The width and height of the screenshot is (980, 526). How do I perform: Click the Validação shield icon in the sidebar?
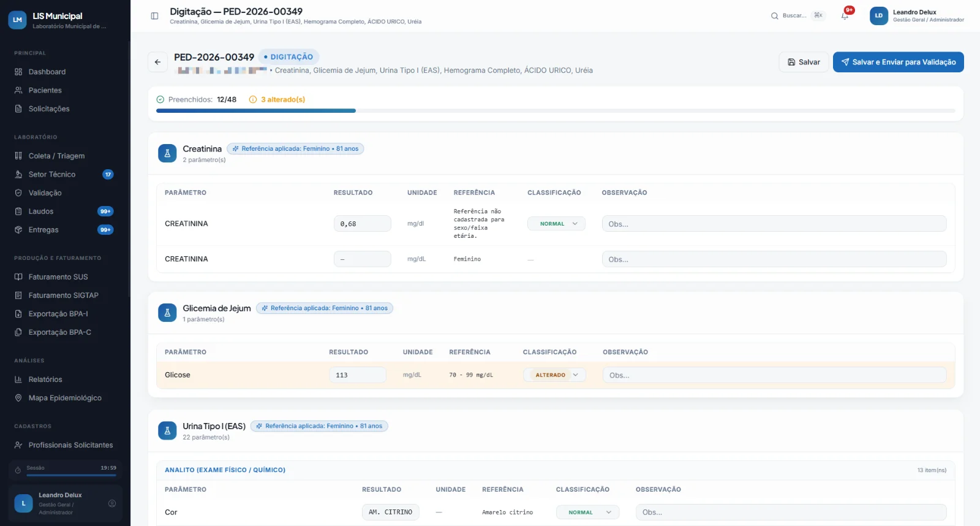[18, 192]
